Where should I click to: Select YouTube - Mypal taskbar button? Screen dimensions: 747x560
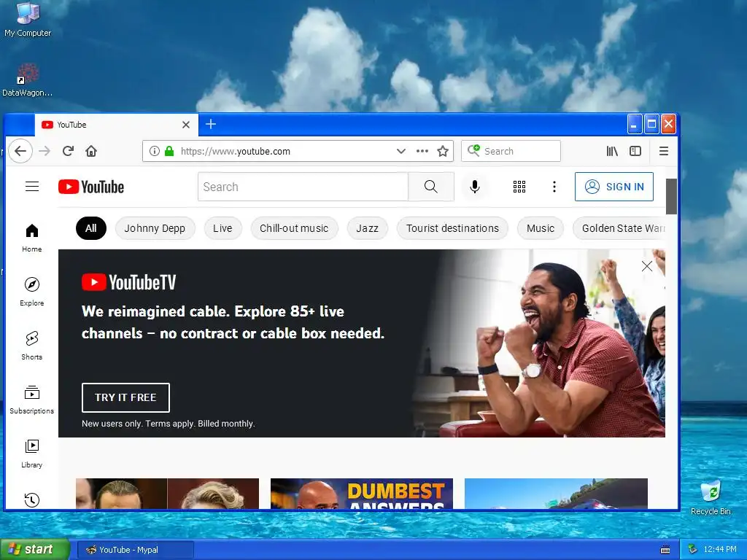point(135,550)
